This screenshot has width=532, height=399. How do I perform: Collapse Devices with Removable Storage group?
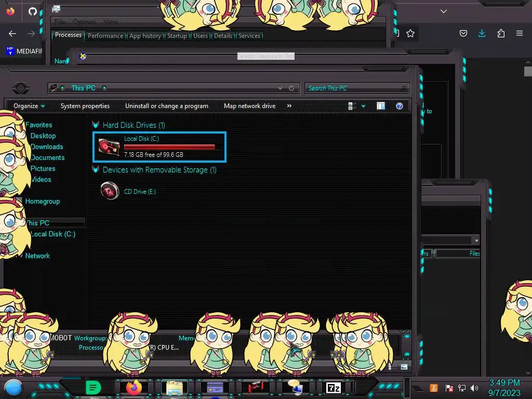pyautogui.click(x=96, y=170)
